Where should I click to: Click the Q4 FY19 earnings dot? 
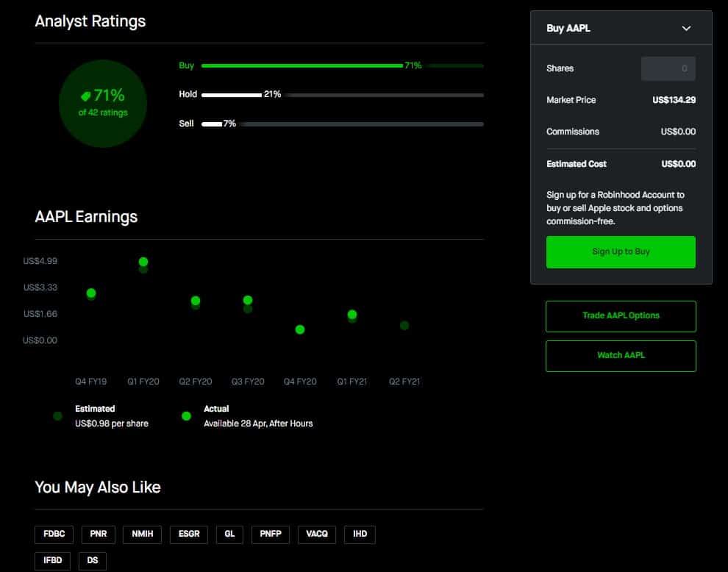[91, 293]
